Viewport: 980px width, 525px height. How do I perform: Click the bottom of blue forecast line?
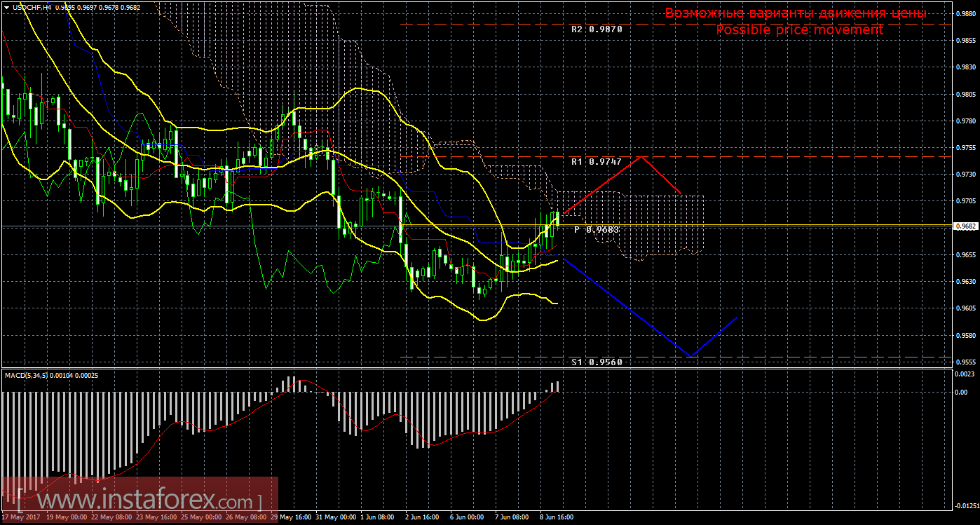tap(690, 357)
